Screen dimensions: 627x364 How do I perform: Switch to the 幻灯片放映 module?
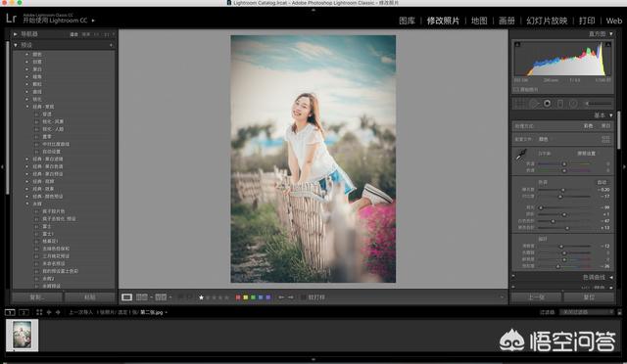coord(547,21)
